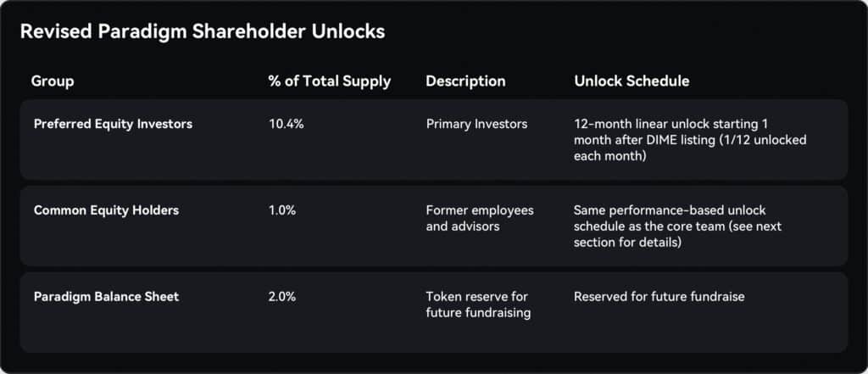Screen dimensions: 868x374
Task: Click the see next section for details text
Action: (x=677, y=234)
